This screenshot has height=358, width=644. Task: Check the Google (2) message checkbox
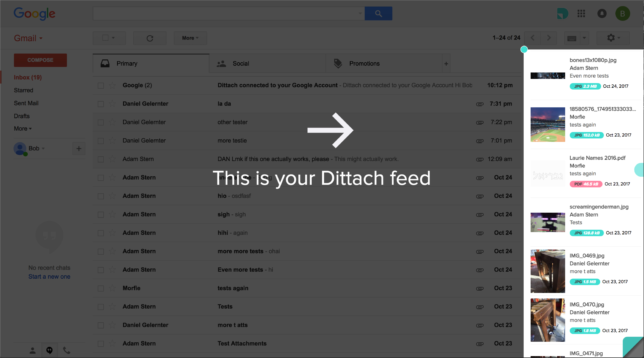pos(101,86)
